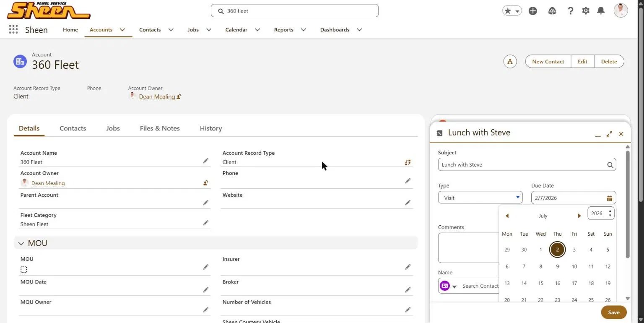Open the Guidance Center trailhead icon

coord(552,11)
